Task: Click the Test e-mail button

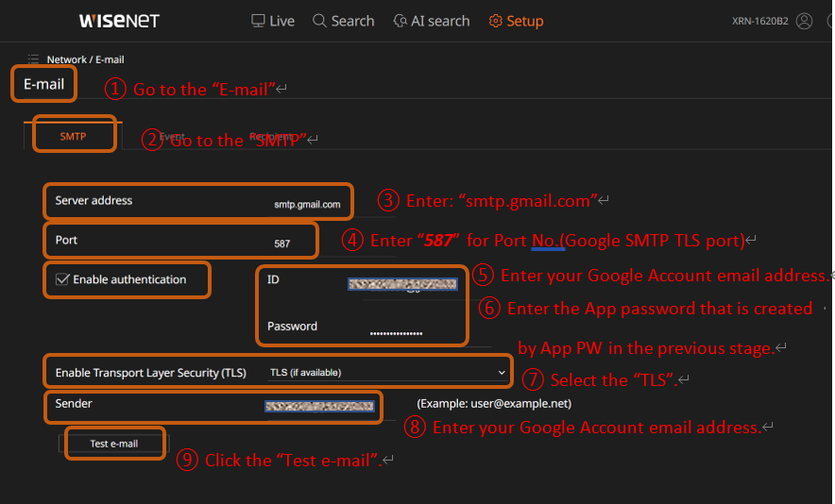Action: (x=113, y=444)
